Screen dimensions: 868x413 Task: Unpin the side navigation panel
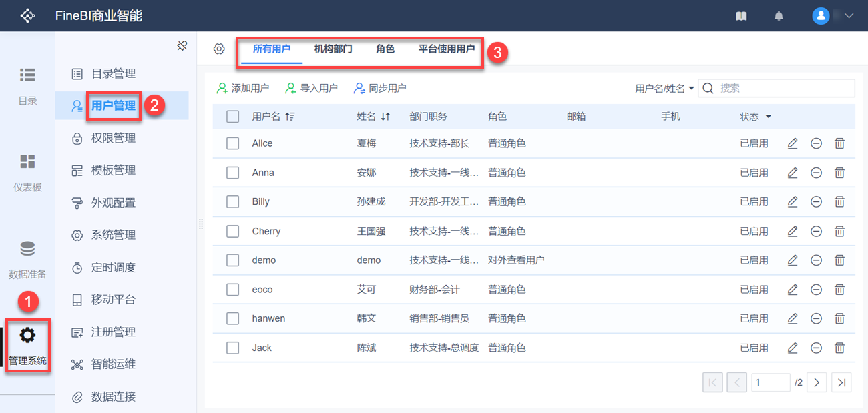(182, 46)
